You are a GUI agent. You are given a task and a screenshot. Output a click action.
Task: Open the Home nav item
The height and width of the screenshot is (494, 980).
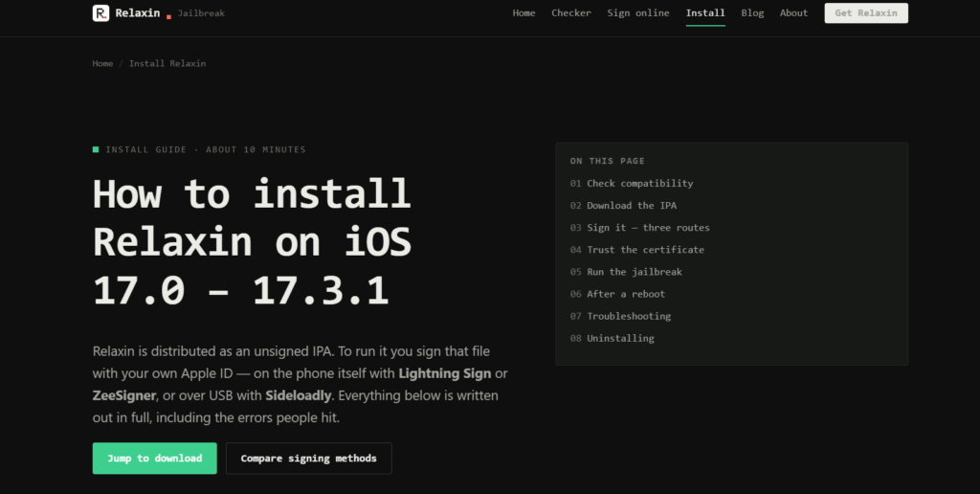[x=523, y=13]
